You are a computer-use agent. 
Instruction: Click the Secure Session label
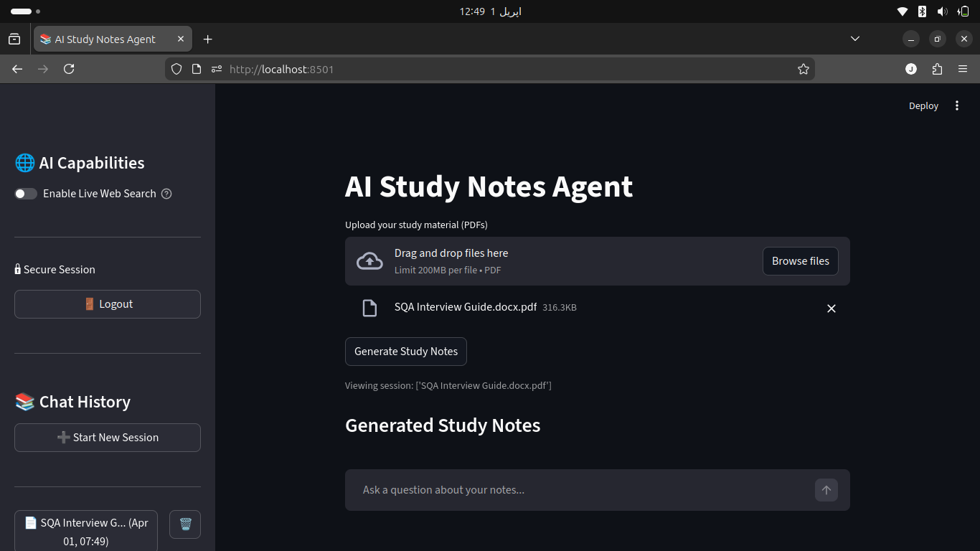pos(55,270)
